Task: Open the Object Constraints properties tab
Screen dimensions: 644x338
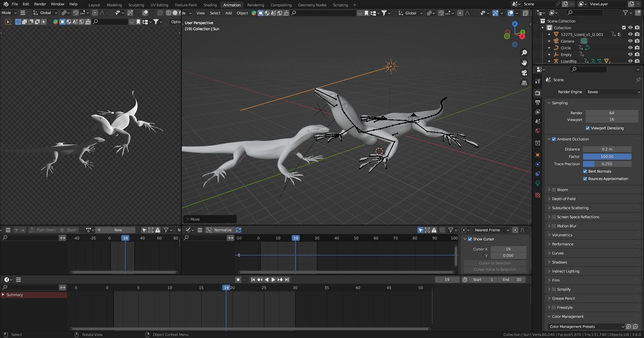Action: point(538,174)
